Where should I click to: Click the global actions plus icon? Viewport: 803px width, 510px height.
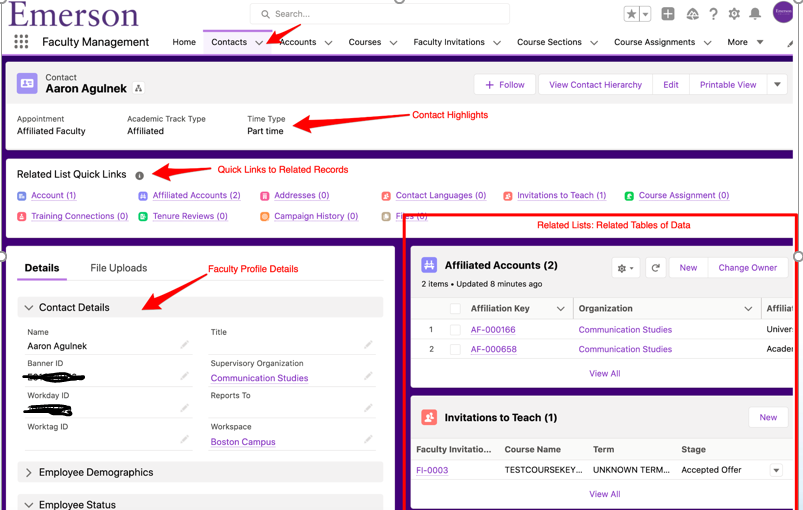668,14
